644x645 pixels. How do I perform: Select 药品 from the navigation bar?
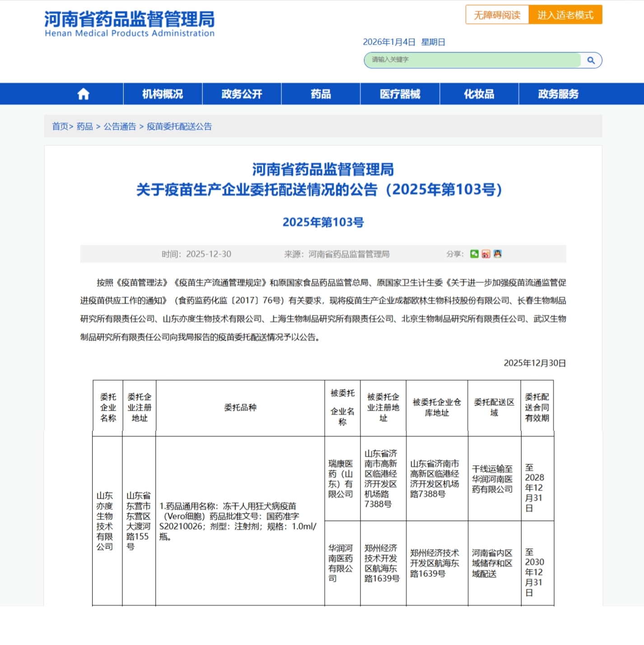(x=321, y=94)
